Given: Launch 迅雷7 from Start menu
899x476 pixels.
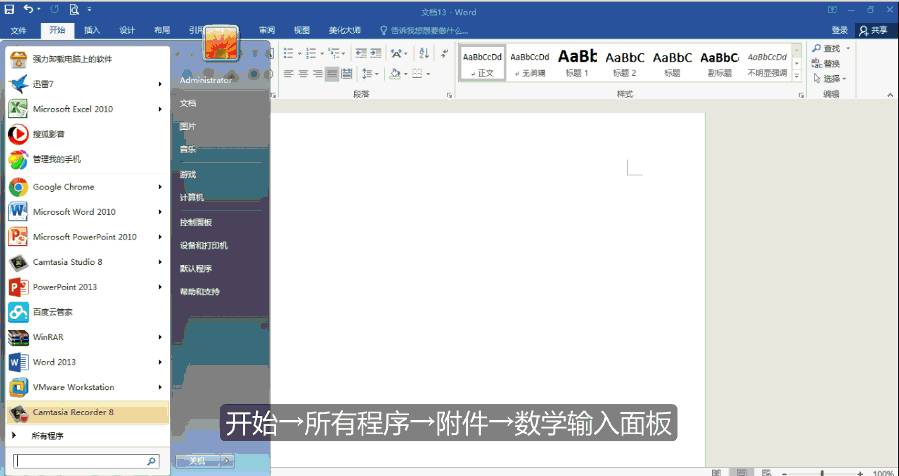Looking at the screenshot, I should point(88,84).
